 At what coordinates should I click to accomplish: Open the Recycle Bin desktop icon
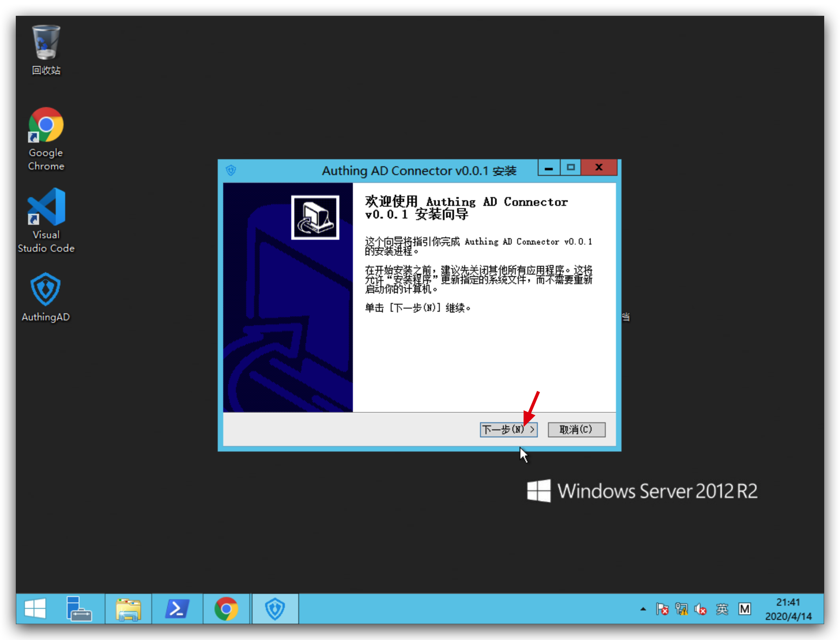pos(46,43)
